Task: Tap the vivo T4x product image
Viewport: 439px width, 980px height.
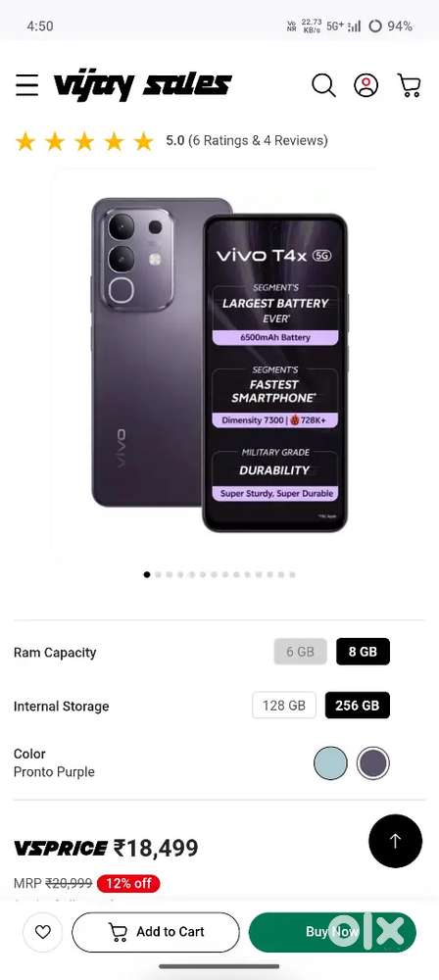Action: 219,365
